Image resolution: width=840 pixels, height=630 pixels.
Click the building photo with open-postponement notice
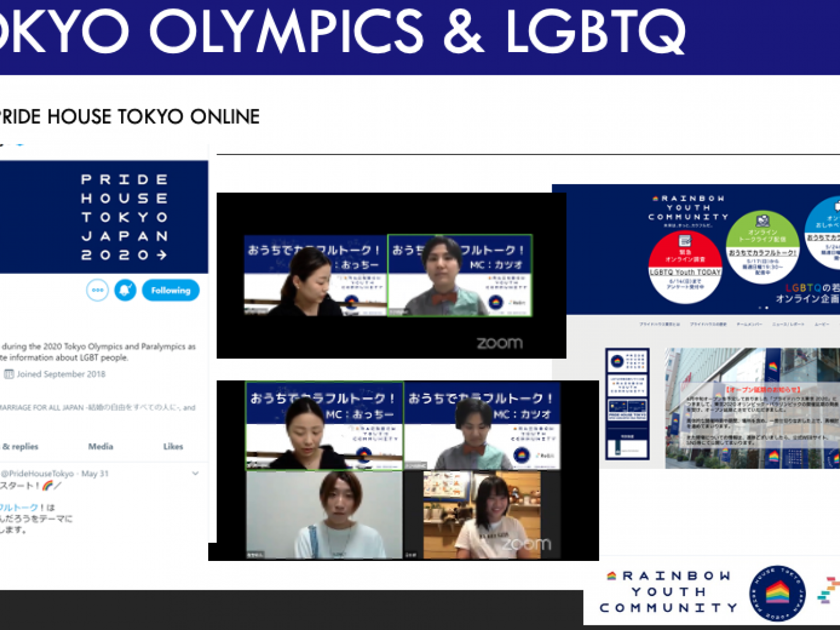752,408
